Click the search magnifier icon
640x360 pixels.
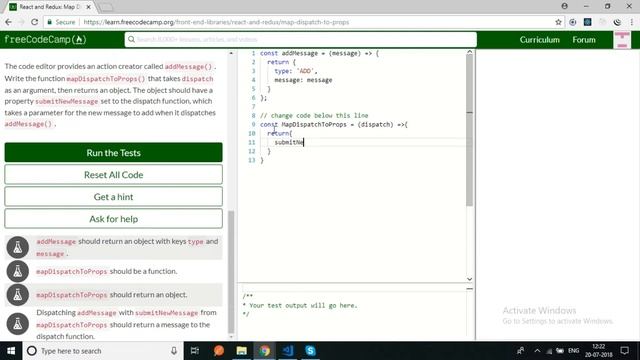[131, 39]
